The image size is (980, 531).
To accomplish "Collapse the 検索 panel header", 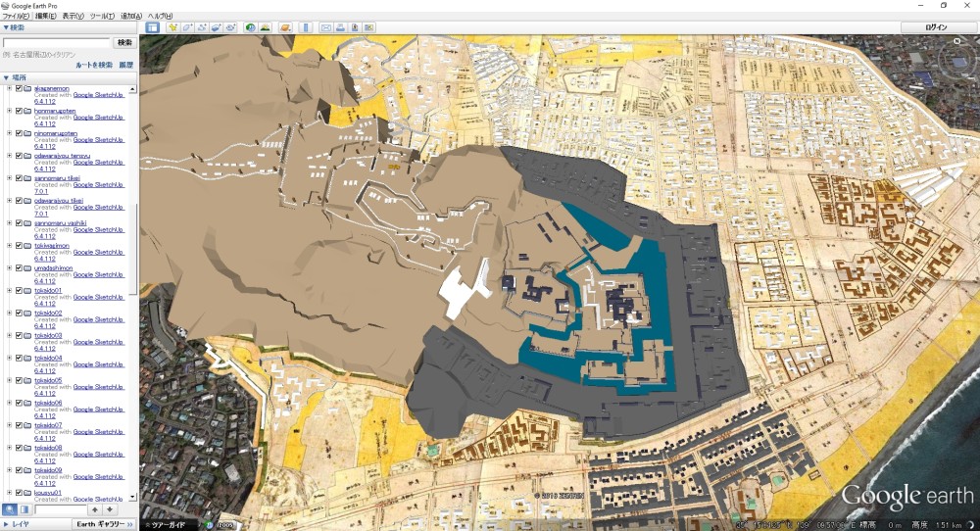I will coord(6,27).
